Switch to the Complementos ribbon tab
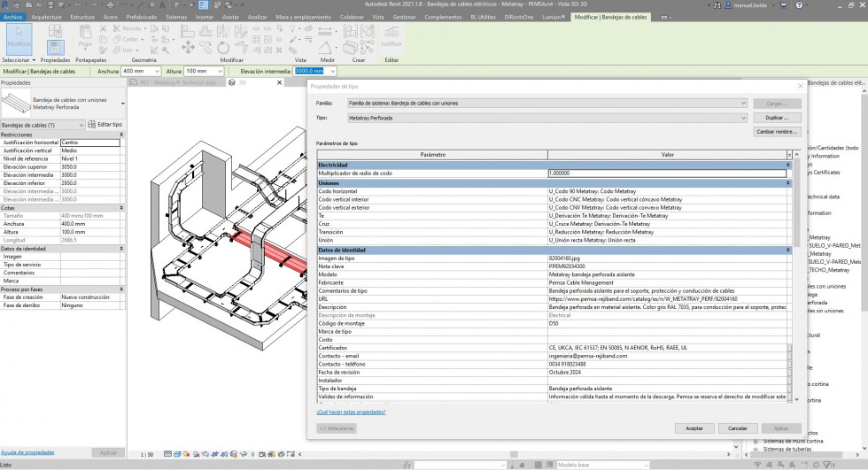868x470 pixels. coord(443,17)
